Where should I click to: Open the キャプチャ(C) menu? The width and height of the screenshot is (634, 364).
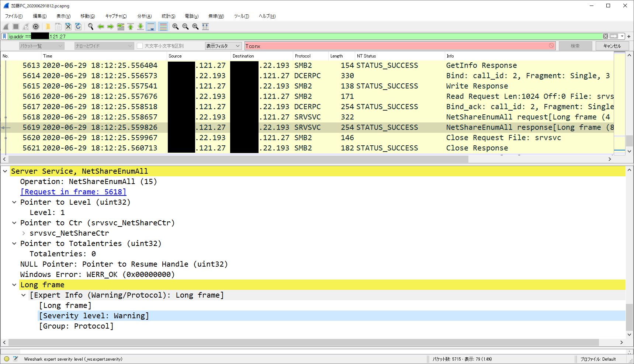tap(116, 16)
